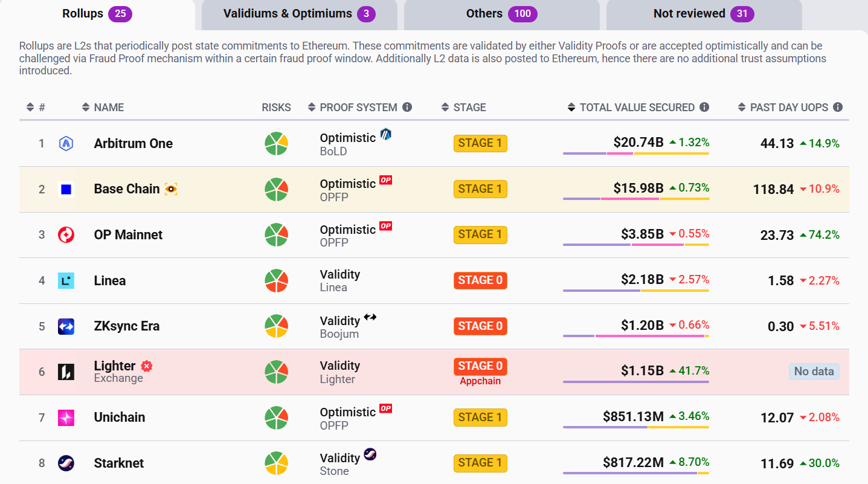This screenshot has width=868, height=484.
Task: Click the info icon beside Proof System
Action: (407, 107)
